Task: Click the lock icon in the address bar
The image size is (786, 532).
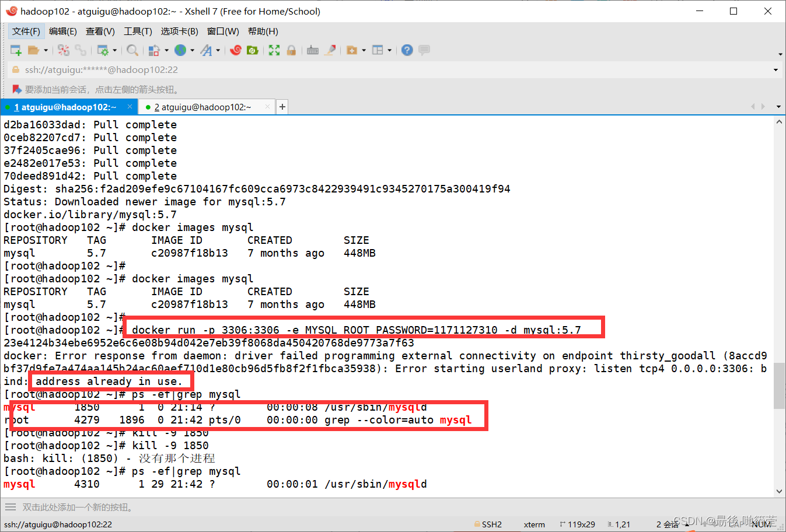Action: click(15, 70)
